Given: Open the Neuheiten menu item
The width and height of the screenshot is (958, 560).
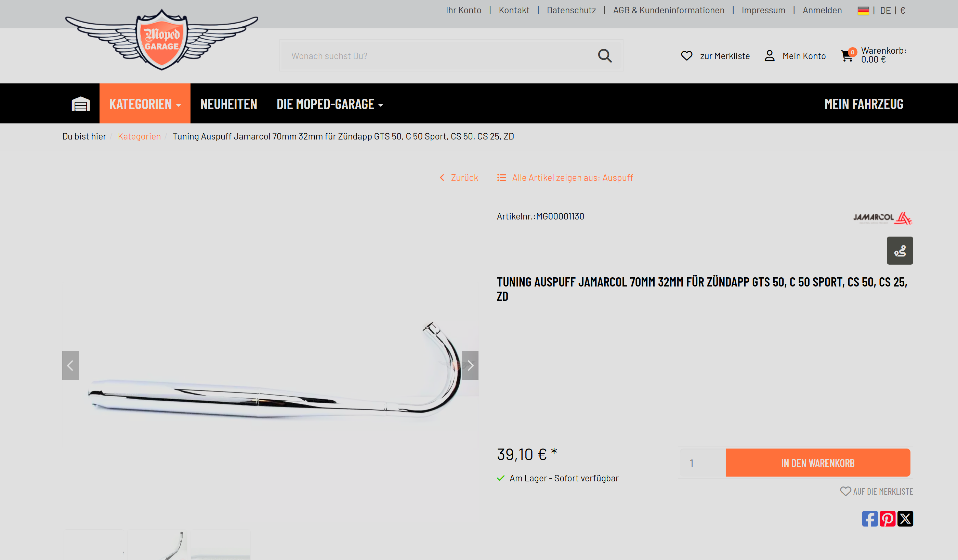Looking at the screenshot, I should [228, 104].
